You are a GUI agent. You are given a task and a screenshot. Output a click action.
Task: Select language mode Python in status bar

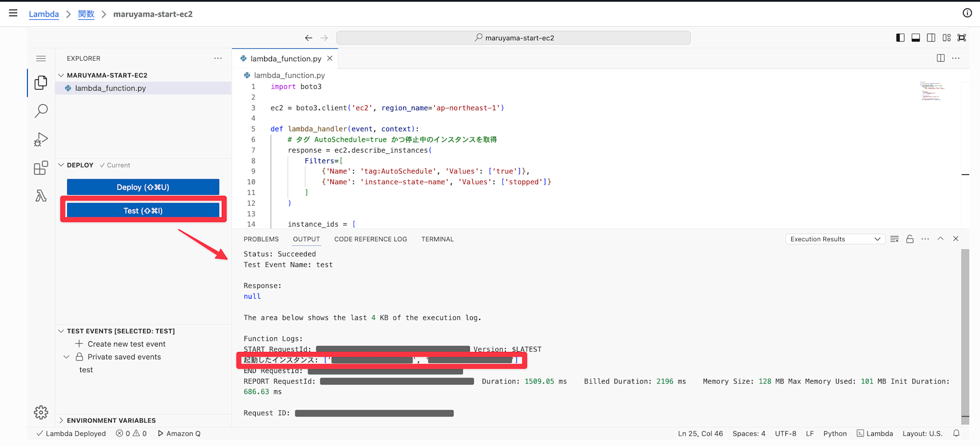pyautogui.click(x=835, y=433)
